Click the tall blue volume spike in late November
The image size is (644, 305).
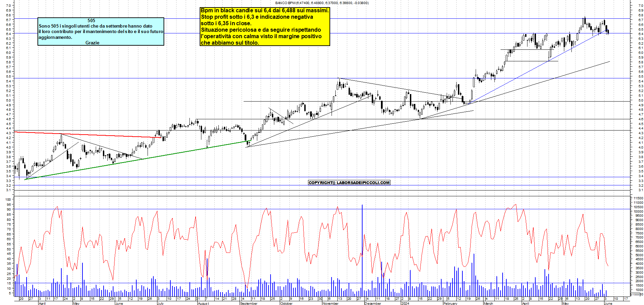(362, 250)
